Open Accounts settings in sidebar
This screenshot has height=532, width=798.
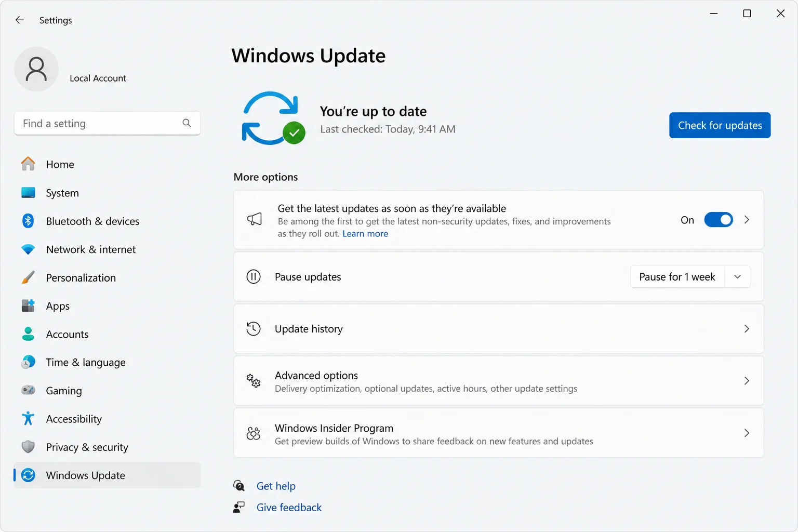tap(107, 334)
